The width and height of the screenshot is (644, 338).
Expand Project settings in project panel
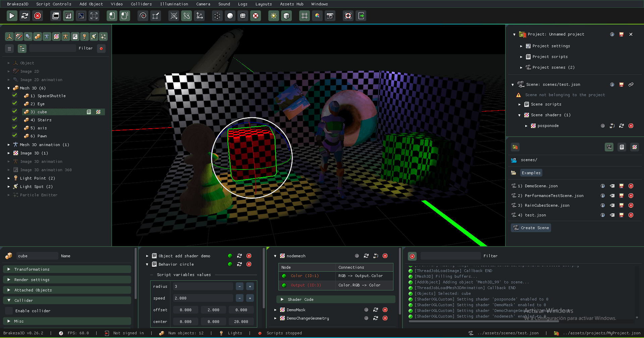(521, 46)
